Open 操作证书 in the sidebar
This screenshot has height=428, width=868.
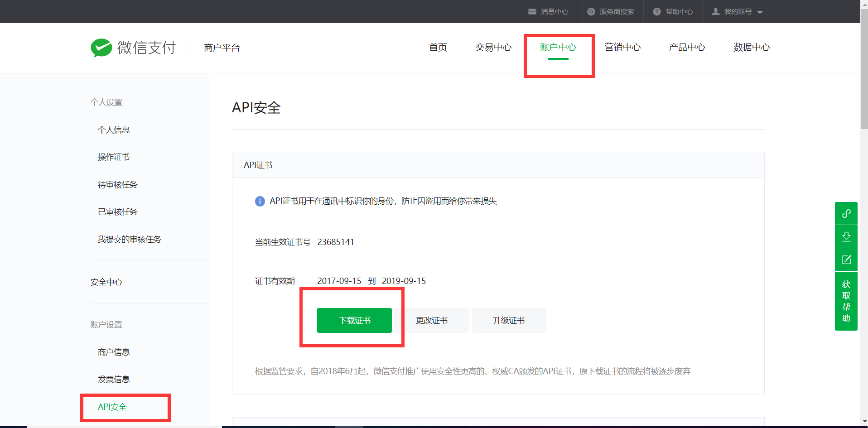tap(114, 157)
